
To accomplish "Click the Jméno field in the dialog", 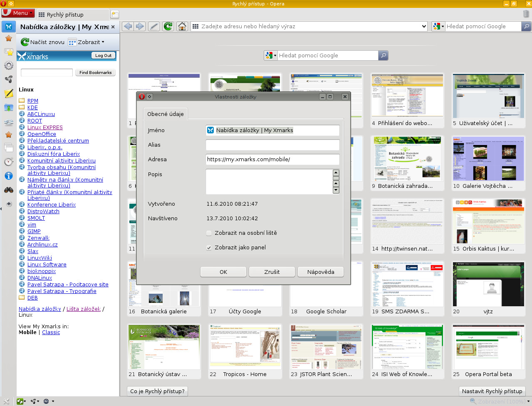I will coord(273,130).
